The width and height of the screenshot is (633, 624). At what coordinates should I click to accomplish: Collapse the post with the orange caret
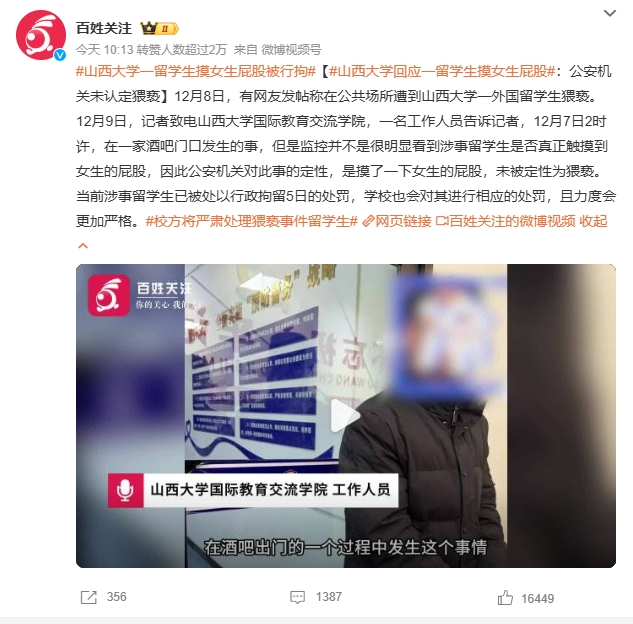tap(83, 245)
